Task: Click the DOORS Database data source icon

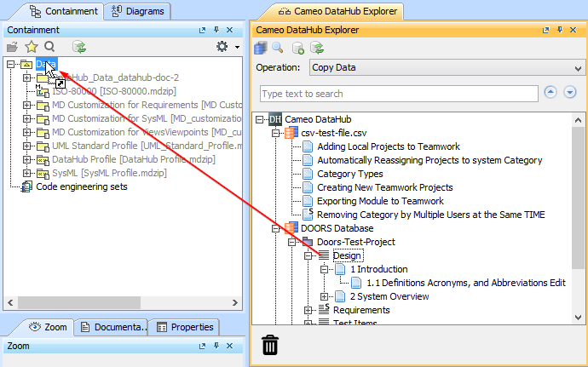Action: point(291,228)
